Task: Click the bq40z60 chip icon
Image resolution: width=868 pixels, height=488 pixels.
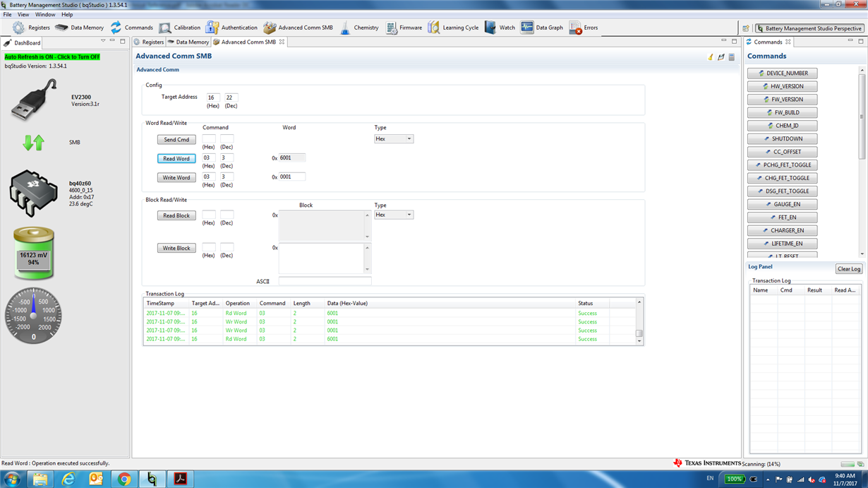Action: [33, 193]
